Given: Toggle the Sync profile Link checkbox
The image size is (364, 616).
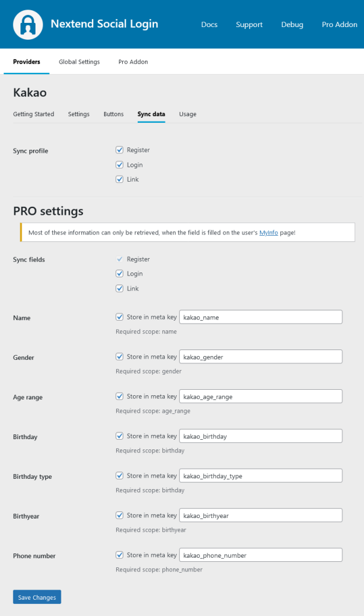Looking at the screenshot, I should click(x=120, y=179).
